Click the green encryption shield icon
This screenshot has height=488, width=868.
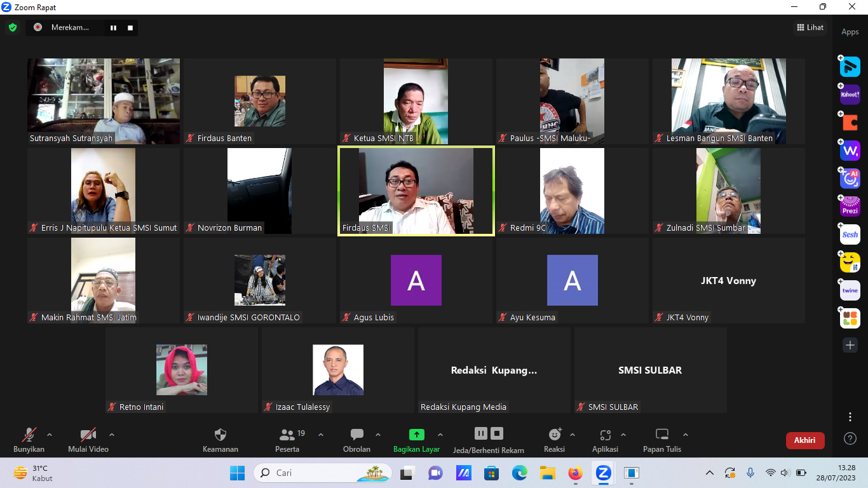13,27
